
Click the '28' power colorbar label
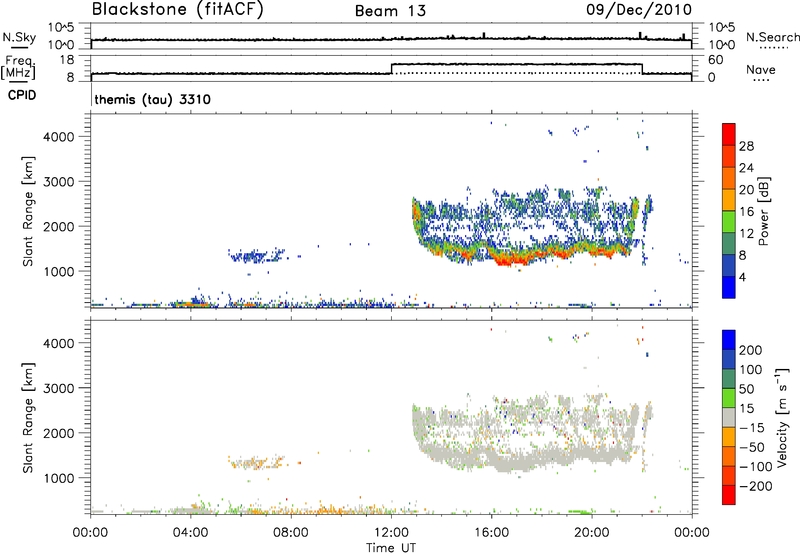(x=746, y=146)
